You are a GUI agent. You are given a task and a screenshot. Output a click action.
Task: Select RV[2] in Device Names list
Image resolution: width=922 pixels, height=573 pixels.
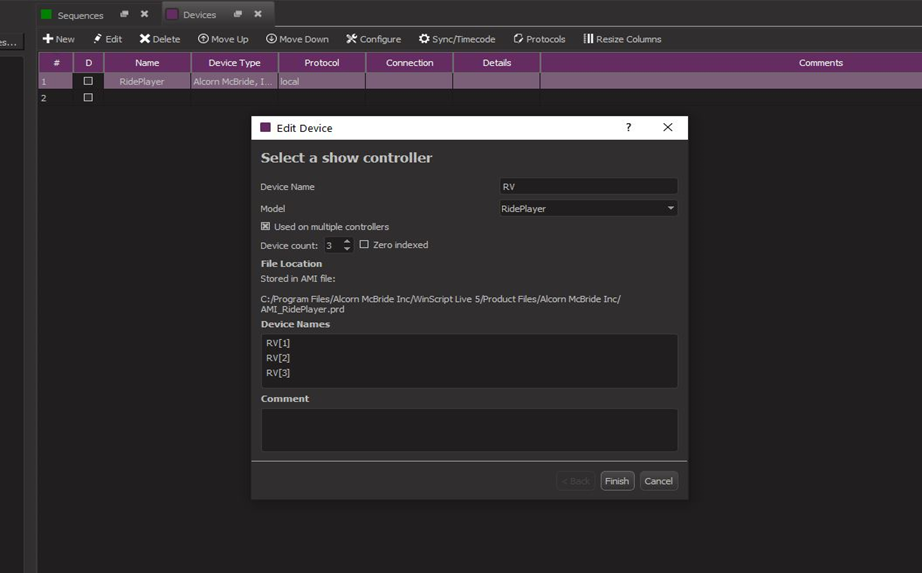point(278,358)
